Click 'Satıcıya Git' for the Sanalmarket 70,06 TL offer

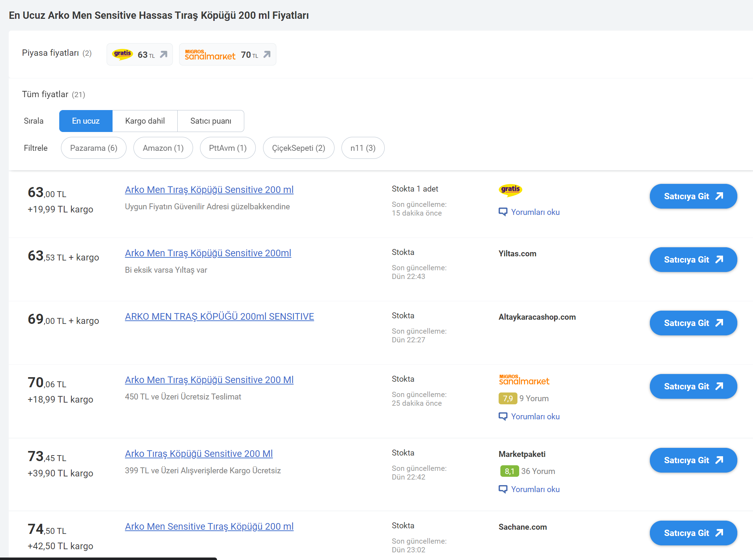coord(693,387)
